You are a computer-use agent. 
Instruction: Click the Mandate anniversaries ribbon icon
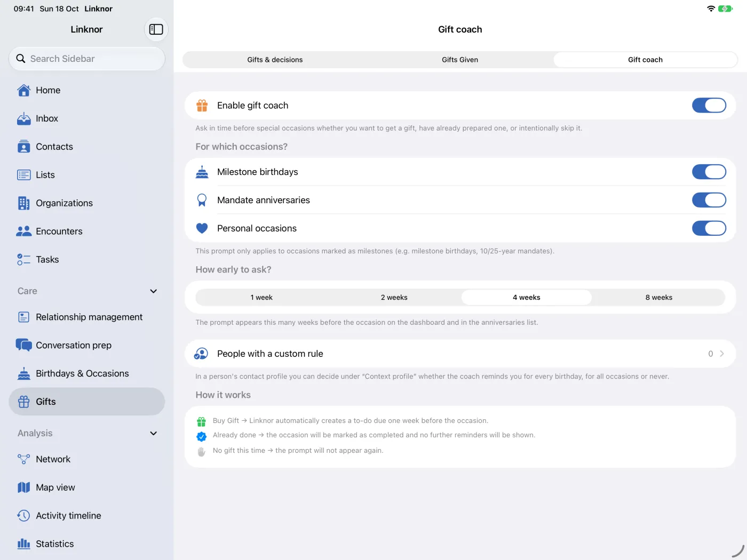pos(202,200)
